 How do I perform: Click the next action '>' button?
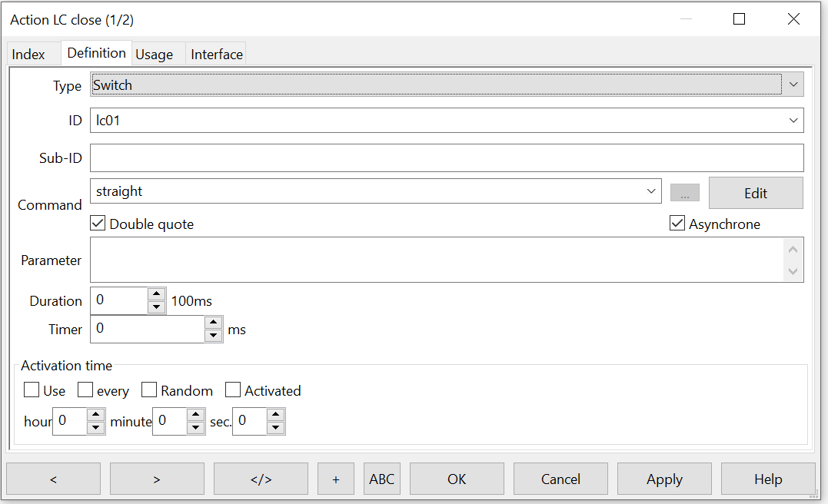[157, 479]
